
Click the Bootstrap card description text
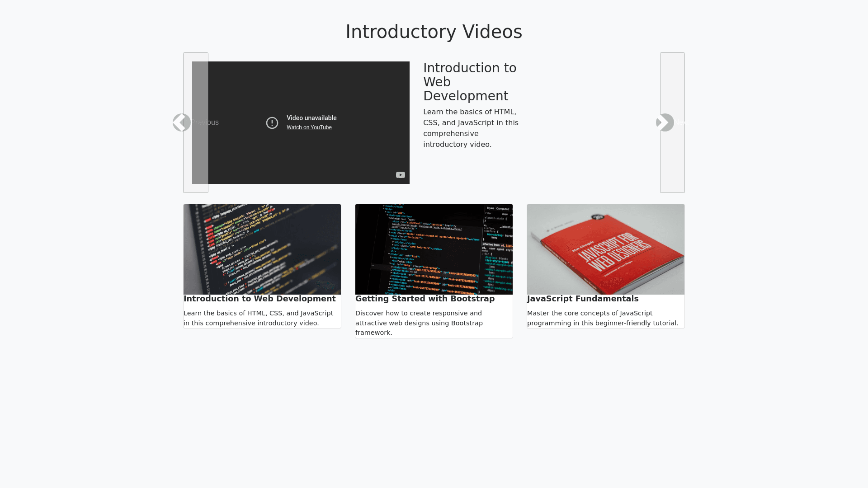click(419, 323)
